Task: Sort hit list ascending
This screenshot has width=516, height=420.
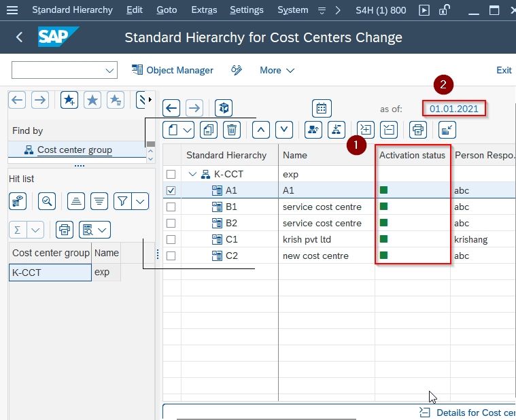Action: (x=76, y=201)
